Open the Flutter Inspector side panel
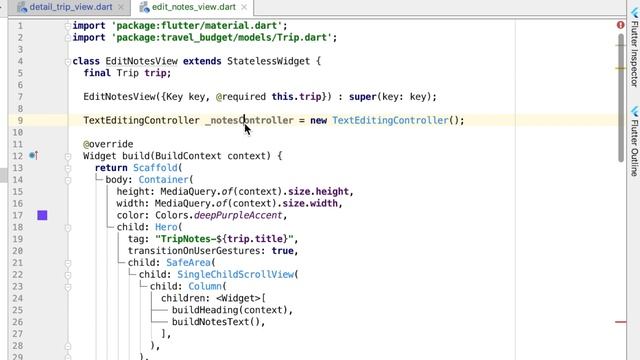Image resolution: width=640 pixels, height=360 pixels. pos(634,53)
